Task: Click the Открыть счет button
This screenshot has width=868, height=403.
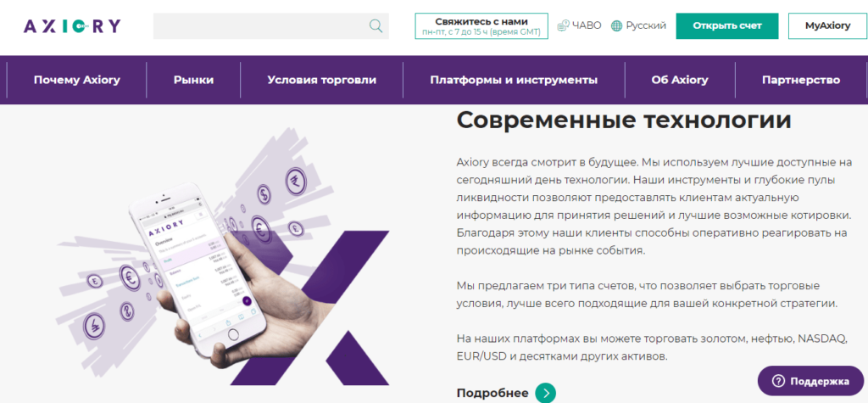Action: click(x=727, y=26)
